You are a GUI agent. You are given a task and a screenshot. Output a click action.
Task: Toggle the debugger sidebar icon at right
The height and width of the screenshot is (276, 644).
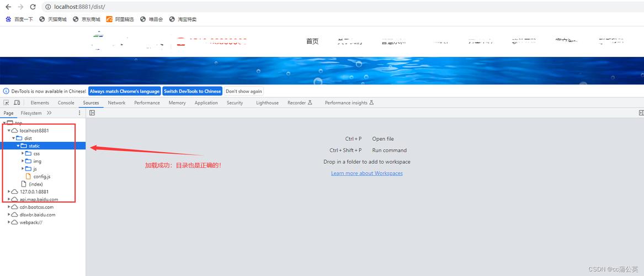coord(641,113)
